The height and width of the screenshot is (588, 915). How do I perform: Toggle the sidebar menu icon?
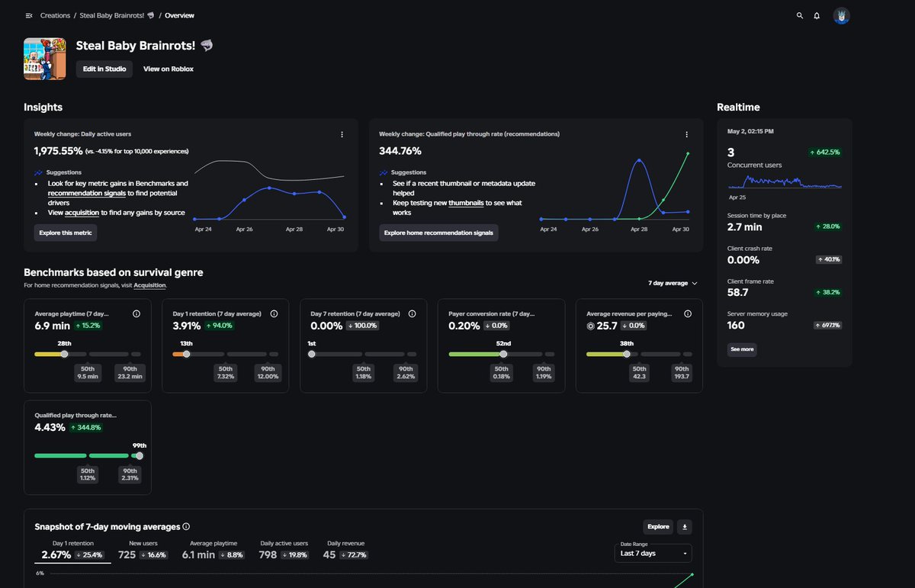click(29, 15)
